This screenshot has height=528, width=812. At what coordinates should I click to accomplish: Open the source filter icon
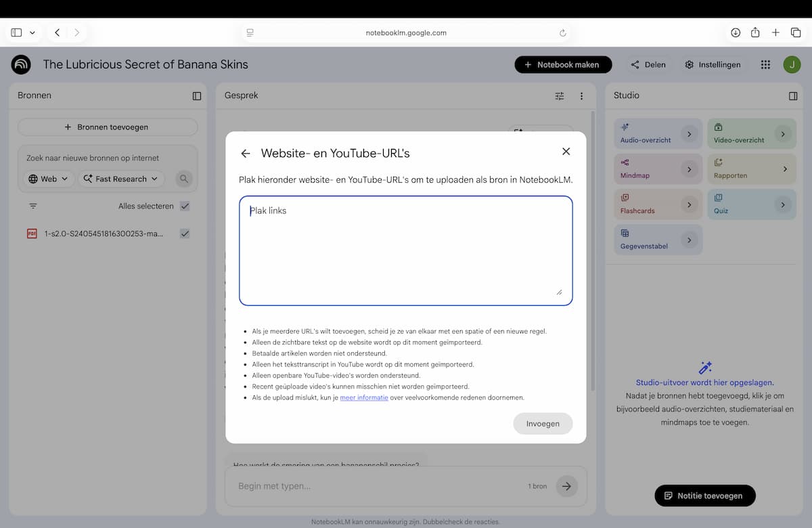[33, 206]
